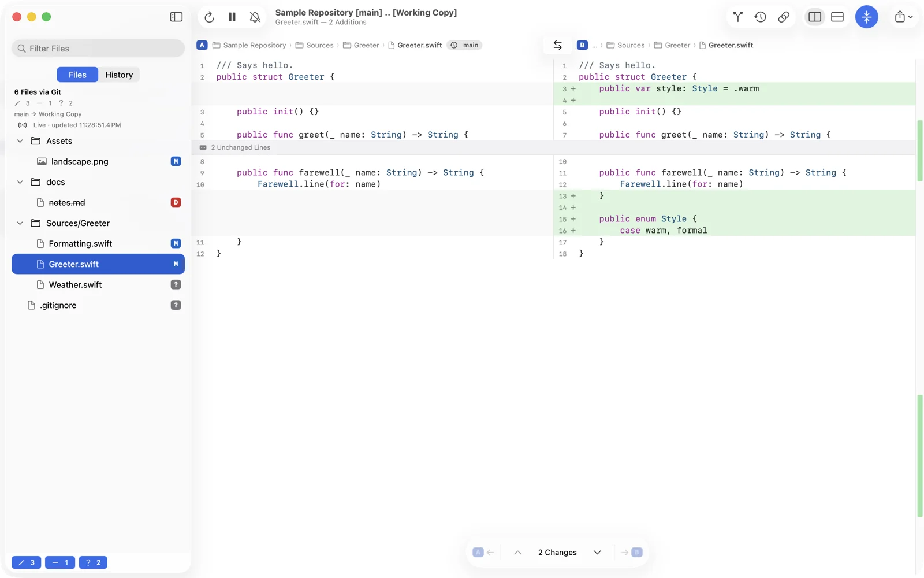Viewport: 924px width, 578px height.
Task: Switch to the stacked unified view layout
Action: point(837,17)
